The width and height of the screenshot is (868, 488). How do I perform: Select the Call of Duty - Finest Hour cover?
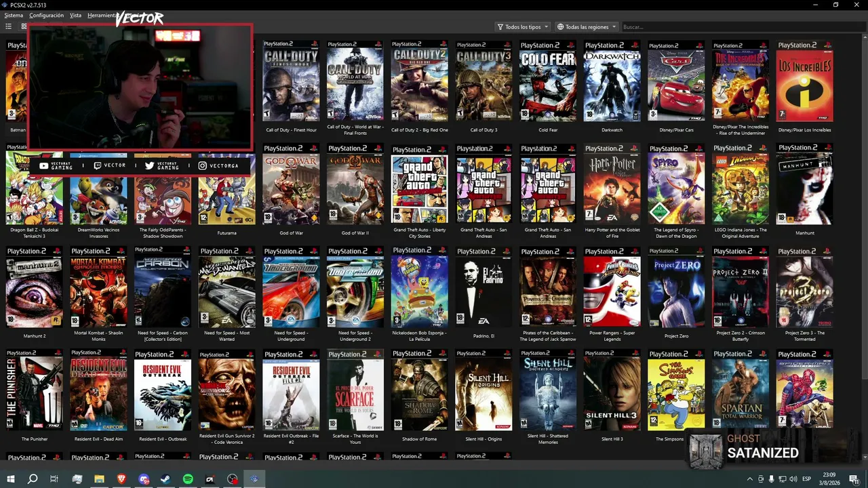point(291,81)
